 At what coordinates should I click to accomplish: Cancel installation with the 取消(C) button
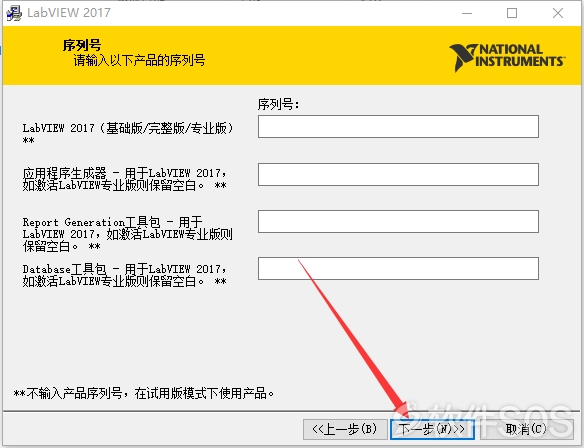pyautogui.click(x=526, y=429)
